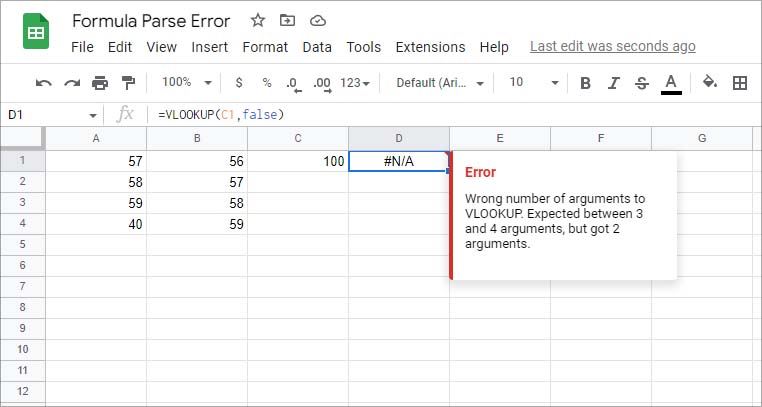
Task: Format as percent icon
Action: pyautogui.click(x=267, y=83)
